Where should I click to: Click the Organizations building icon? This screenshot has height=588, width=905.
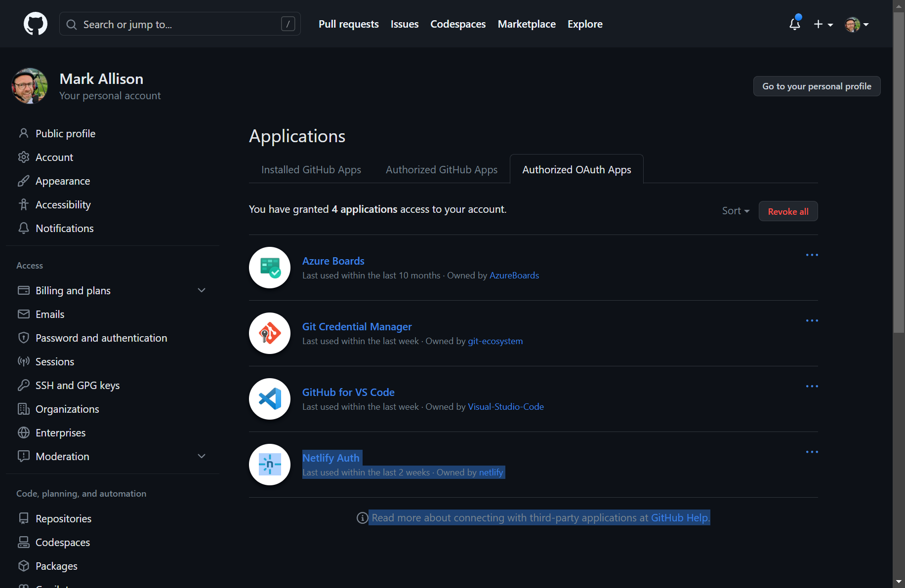point(23,409)
